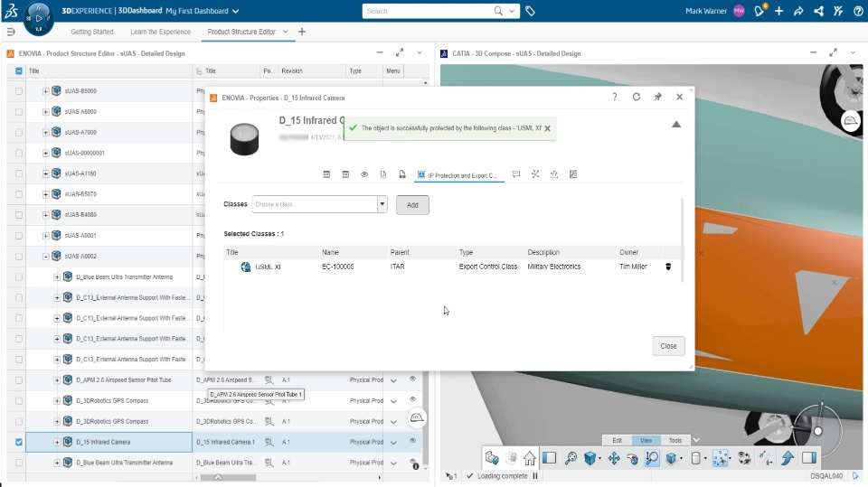Select the Tools tab in CATIA toolbar

coord(675,441)
